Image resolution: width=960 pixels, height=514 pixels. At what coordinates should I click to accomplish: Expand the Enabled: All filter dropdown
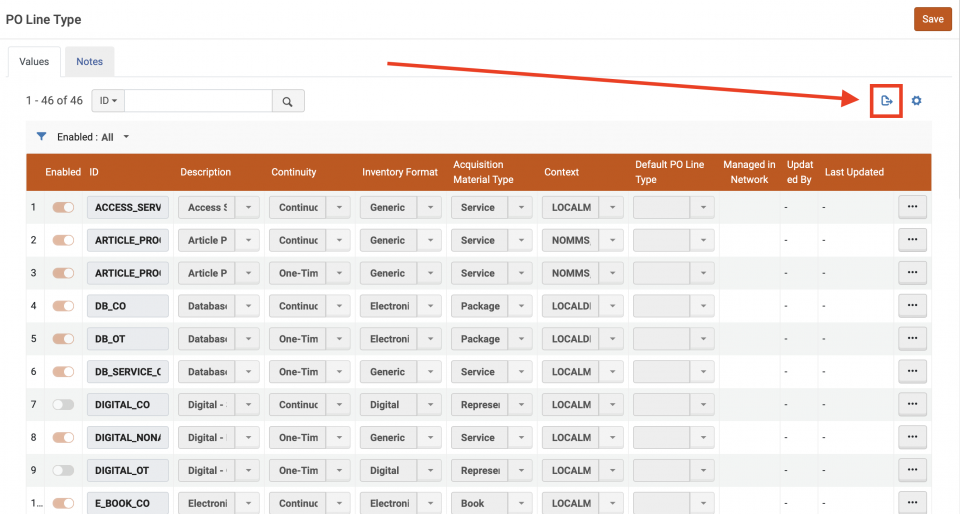coord(93,137)
